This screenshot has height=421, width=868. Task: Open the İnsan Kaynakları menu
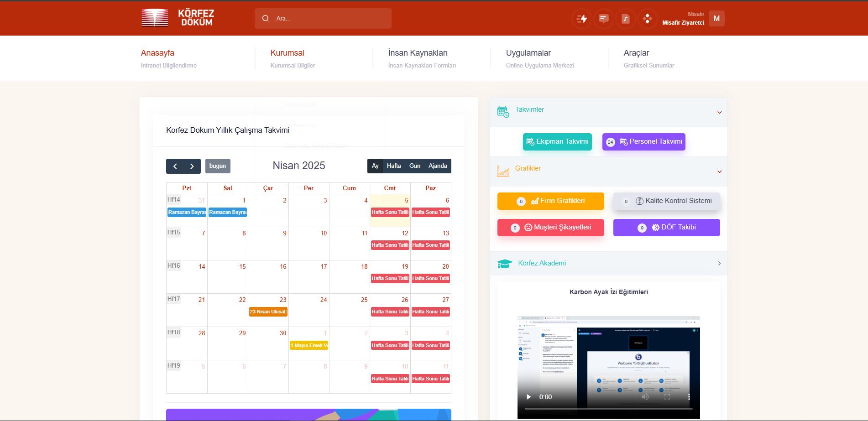418,53
